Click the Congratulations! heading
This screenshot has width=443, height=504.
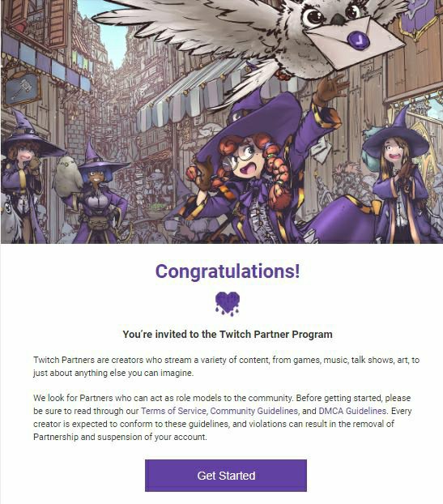click(x=228, y=271)
